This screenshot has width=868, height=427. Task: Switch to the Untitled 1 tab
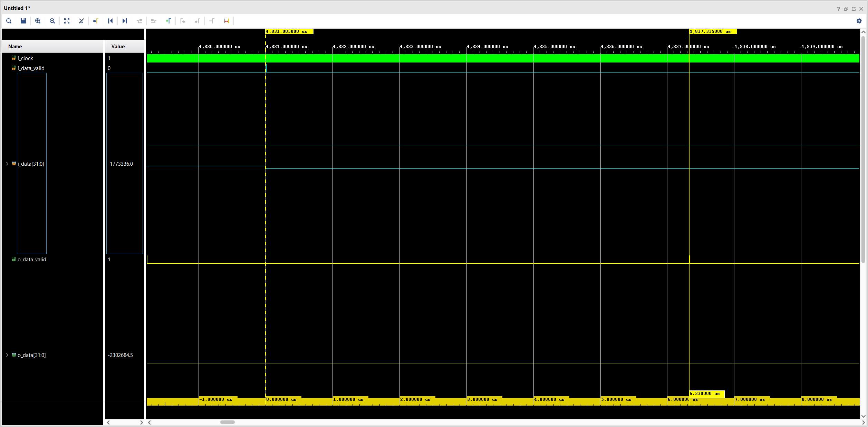17,8
